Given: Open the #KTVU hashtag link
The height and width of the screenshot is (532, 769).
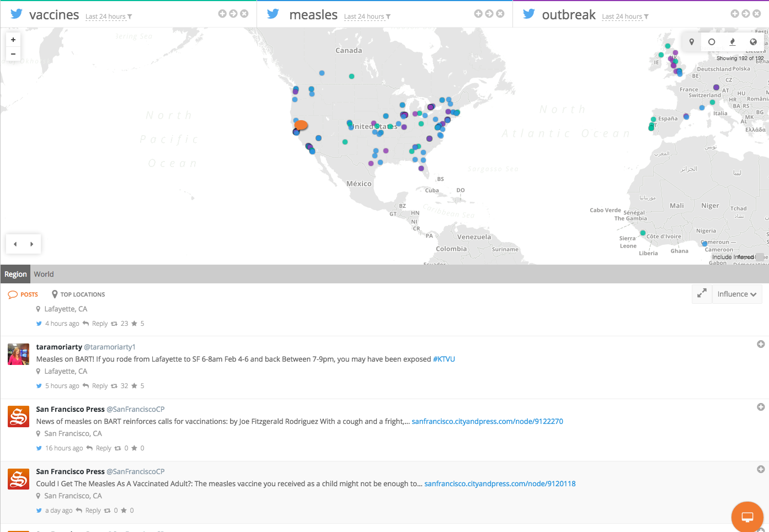Looking at the screenshot, I should 444,359.
